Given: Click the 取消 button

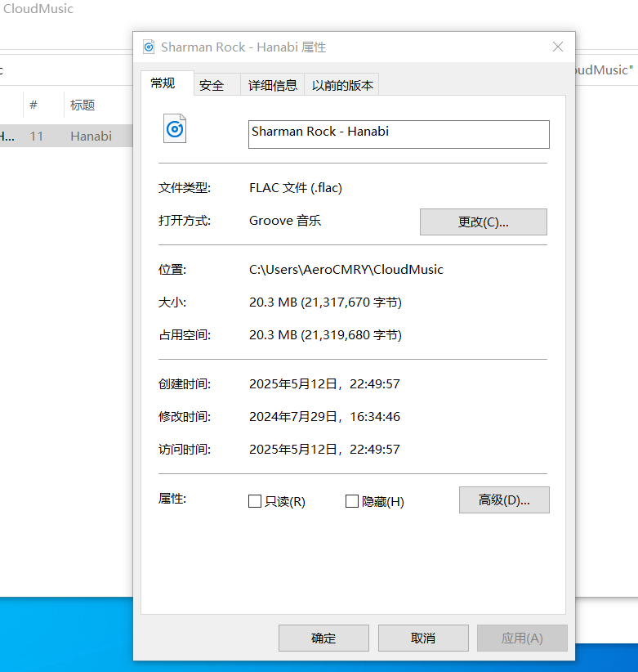Looking at the screenshot, I should (x=423, y=638).
